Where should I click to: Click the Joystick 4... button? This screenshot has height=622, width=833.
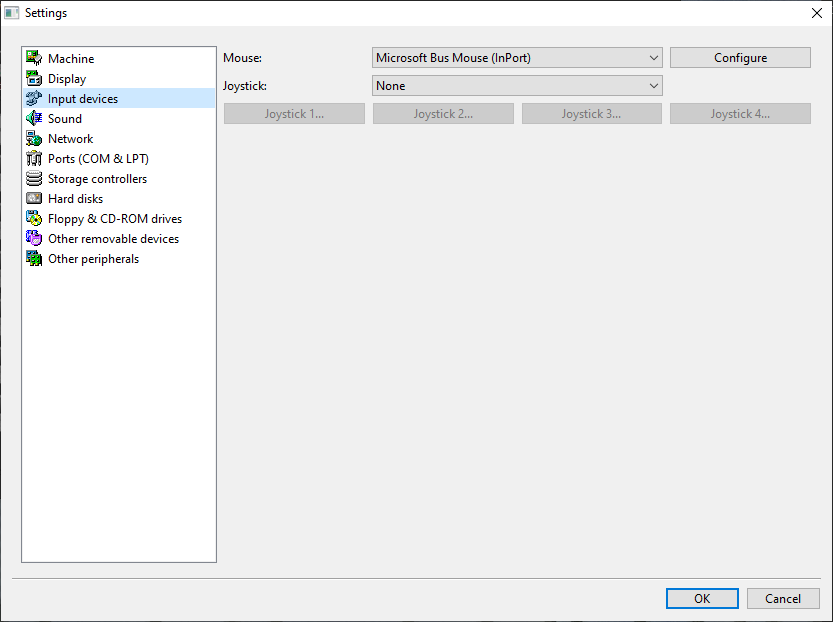(740, 114)
